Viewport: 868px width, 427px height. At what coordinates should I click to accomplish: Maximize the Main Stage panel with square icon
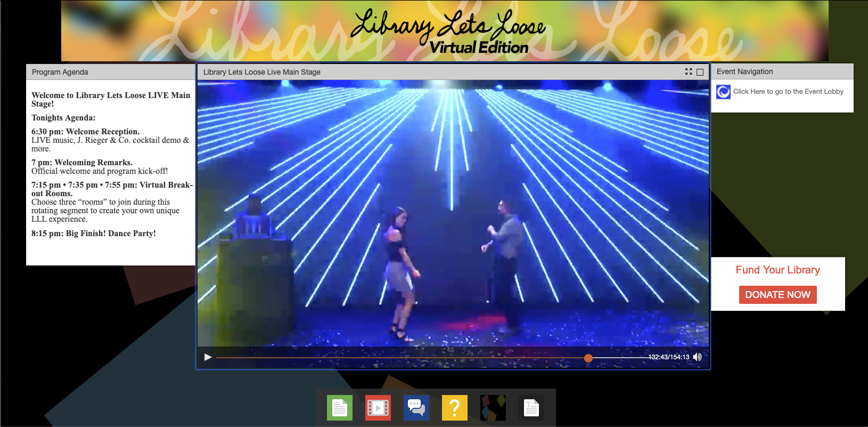(700, 72)
